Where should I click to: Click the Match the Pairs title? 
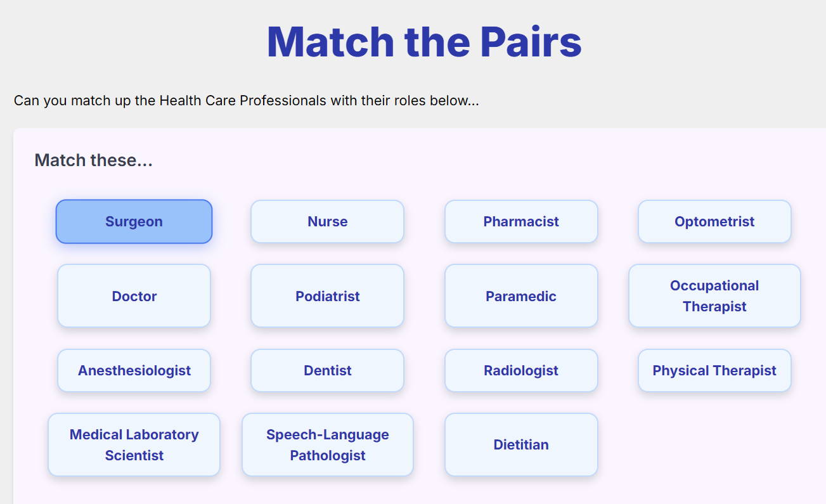pyautogui.click(x=424, y=42)
